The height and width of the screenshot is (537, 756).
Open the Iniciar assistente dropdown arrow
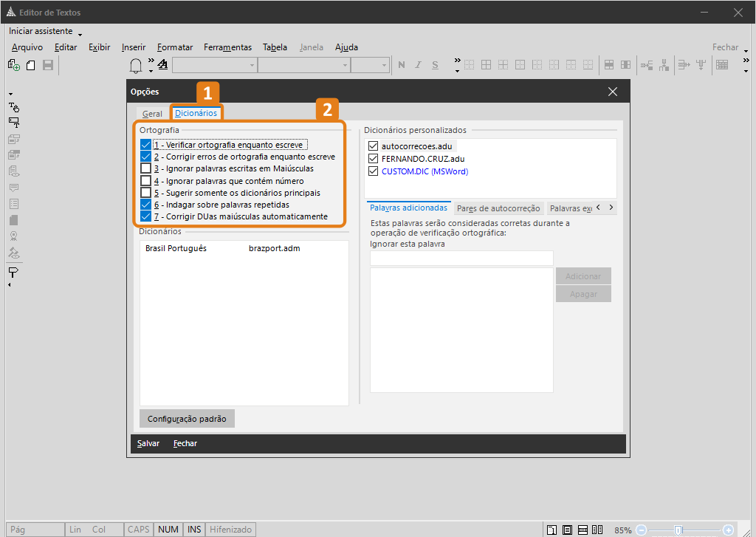coord(80,34)
